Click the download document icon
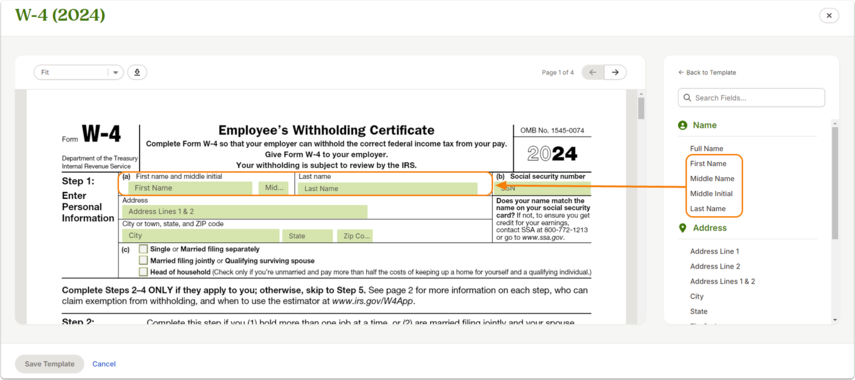The width and height of the screenshot is (855, 380). (x=137, y=72)
